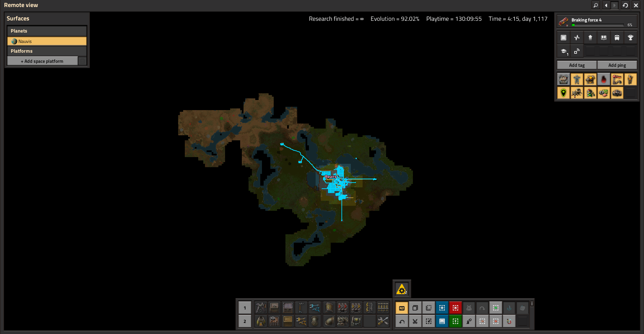Viewport: 644px width, 334px height.
Task: Switch to quickbar row 2
Action: (245, 321)
